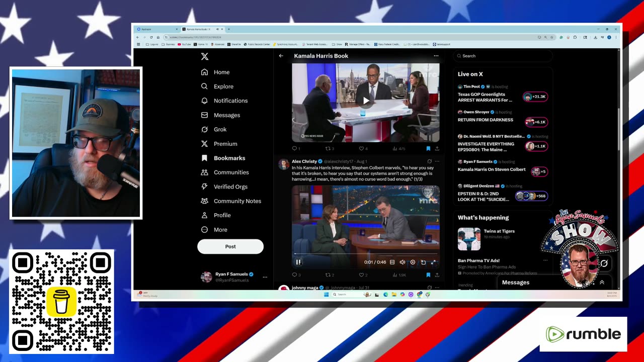Open Ryan F Samuels account menu dots
Image resolution: width=644 pixels, height=362 pixels.
pyautogui.click(x=265, y=277)
